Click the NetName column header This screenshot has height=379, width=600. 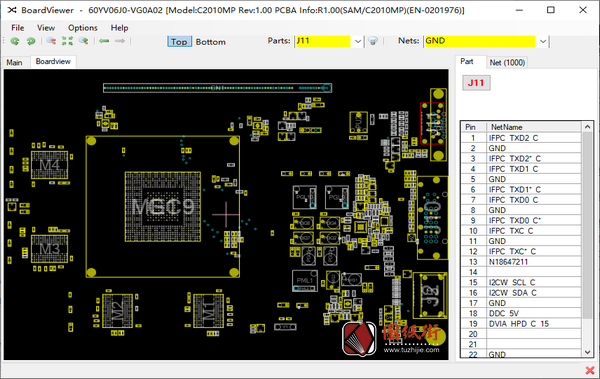click(x=534, y=127)
